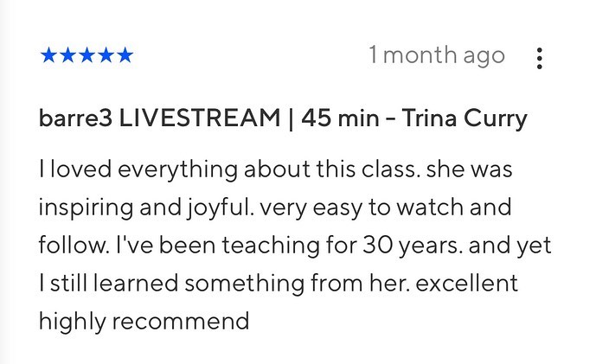This screenshot has width=596, height=364.
Task: Click the "1 month ago" timestamp
Action: point(435,56)
